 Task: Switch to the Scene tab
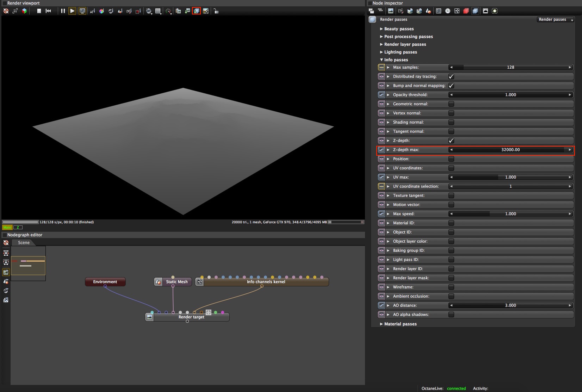click(24, 243)
